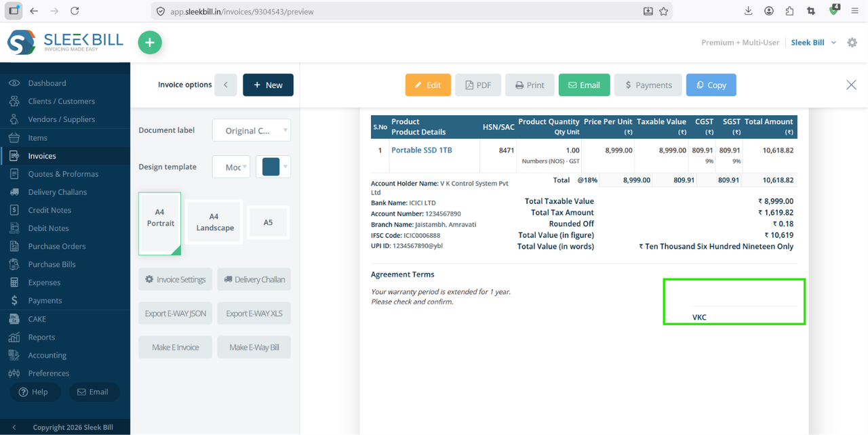Open Dashboard from sidebar menu

(x=47, y=83)
